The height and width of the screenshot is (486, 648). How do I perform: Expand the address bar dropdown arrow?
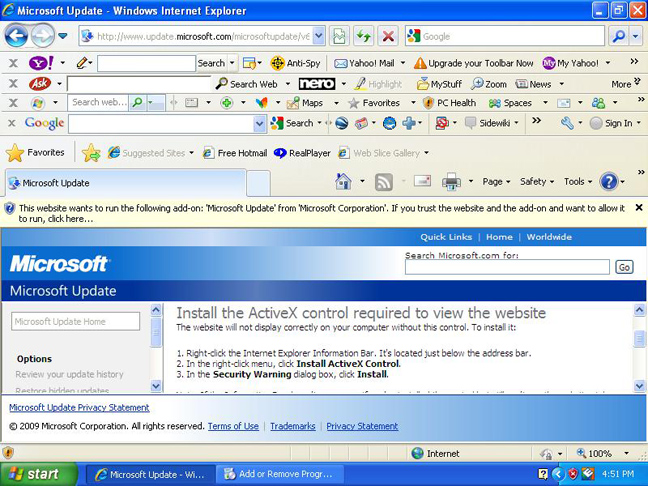click(x=319, y=36)
